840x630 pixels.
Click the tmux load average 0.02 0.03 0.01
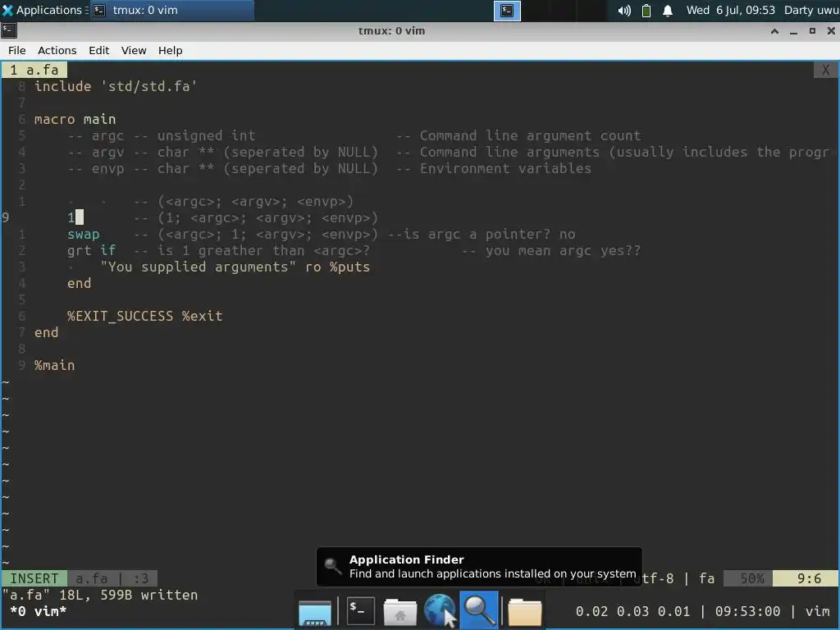coord(633,611)
